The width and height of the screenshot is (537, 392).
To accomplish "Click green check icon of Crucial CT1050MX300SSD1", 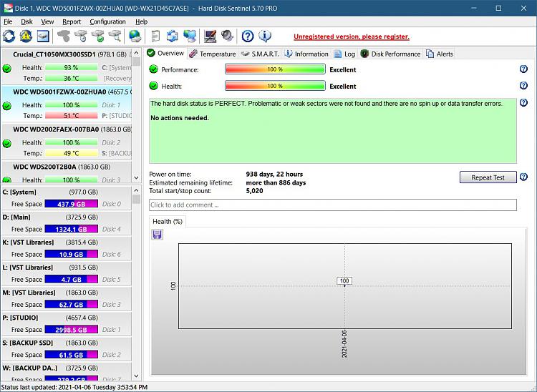I will 7,69.
